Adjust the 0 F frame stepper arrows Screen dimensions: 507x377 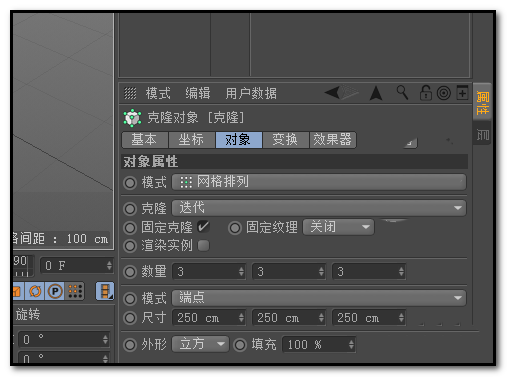[x=109, y=266]
